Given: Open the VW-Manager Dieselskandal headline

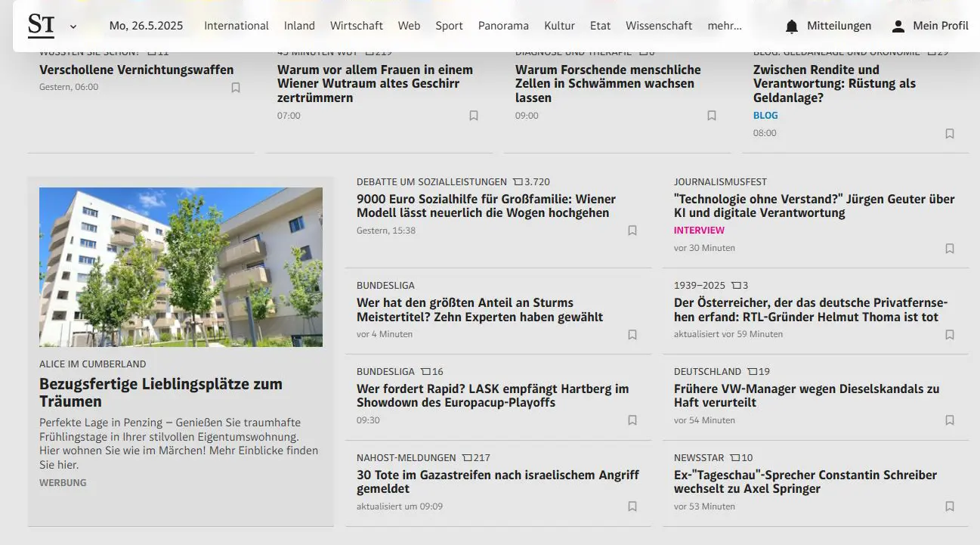Looking at the screenshot, I should tap(806, 395).
